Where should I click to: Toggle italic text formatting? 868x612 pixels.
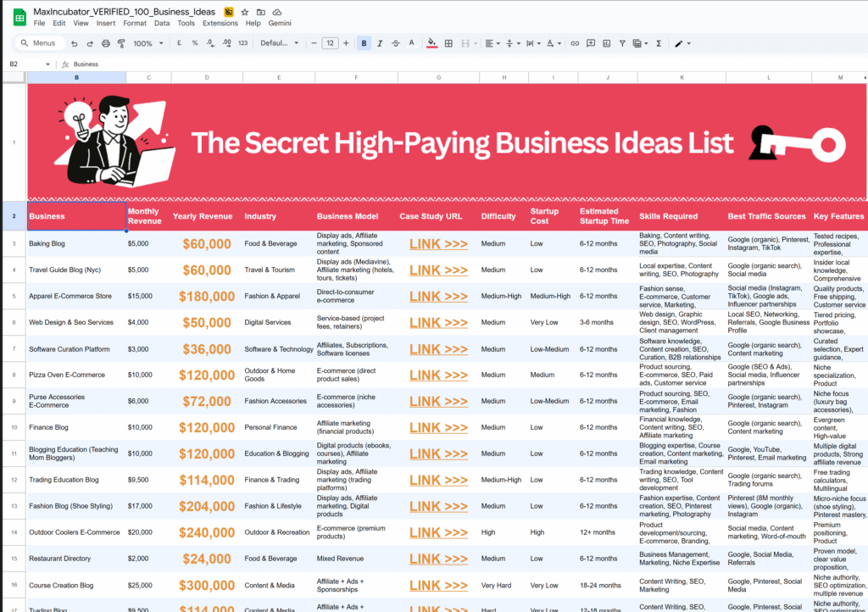380,43
